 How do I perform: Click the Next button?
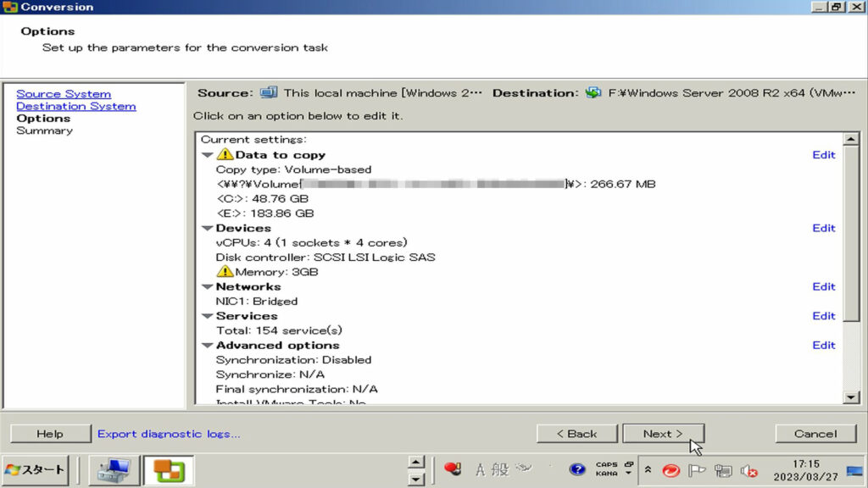(663, 434)
